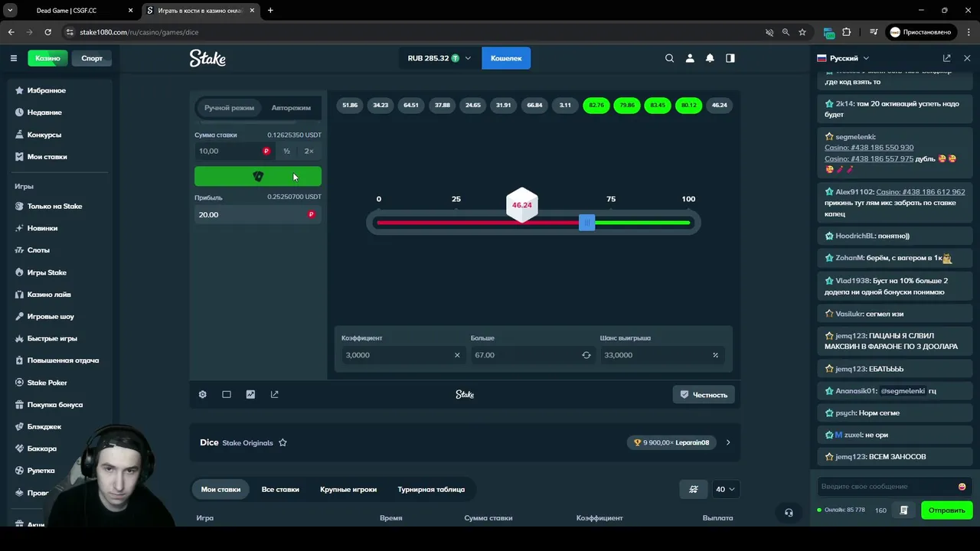The height and width of the screenshot is (551, 980).
Task: Expand the Leparain08 high-win chevron
Action: (x=728, y=442)
